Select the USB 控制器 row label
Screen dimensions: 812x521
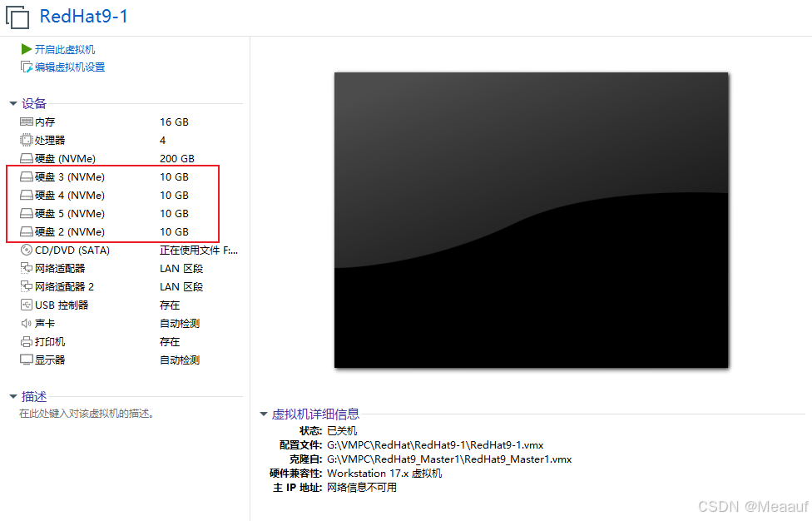[62, 305]
